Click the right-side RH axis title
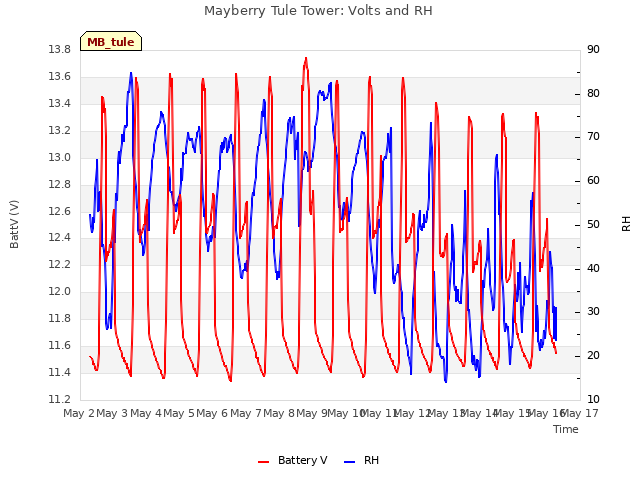This screenshot has height=480, width=640. 626,224
